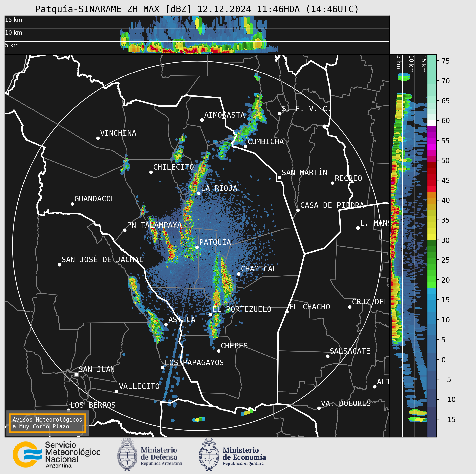Click the radar title text at top

(197, 9)
